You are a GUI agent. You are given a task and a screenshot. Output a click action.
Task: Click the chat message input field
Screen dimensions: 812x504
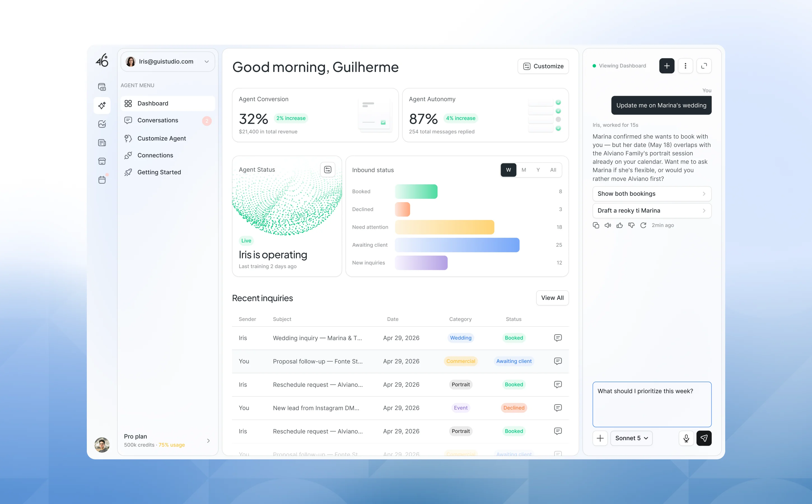click(x=652, y=404)
